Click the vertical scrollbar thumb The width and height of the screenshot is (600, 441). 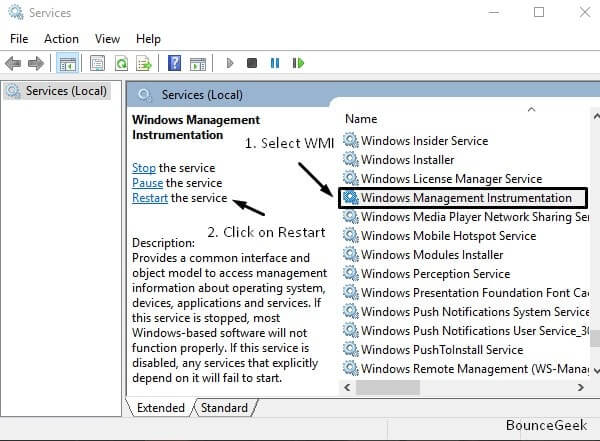[x=595, y=339]
